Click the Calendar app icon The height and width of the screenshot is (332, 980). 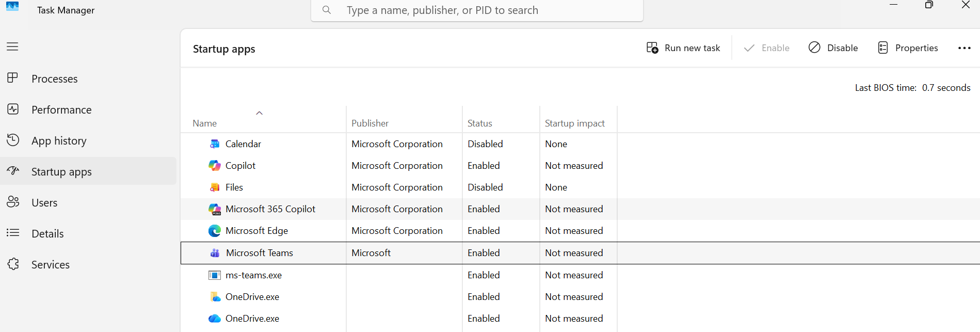[215, 144]
